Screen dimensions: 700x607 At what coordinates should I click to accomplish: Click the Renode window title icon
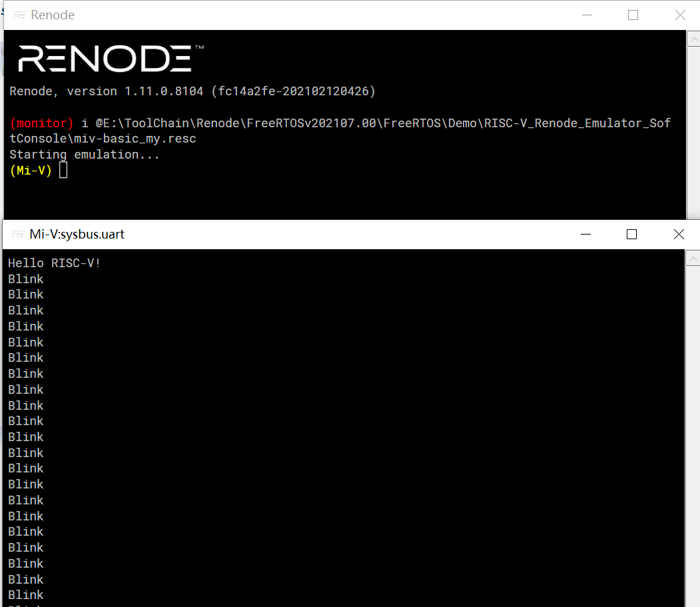(x=19, y=15)
